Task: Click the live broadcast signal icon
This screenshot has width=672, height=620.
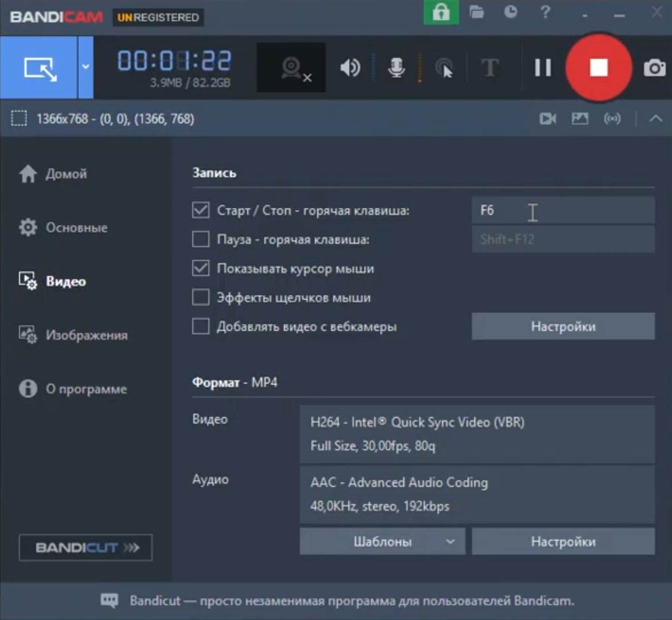Action: pos(612,118)
